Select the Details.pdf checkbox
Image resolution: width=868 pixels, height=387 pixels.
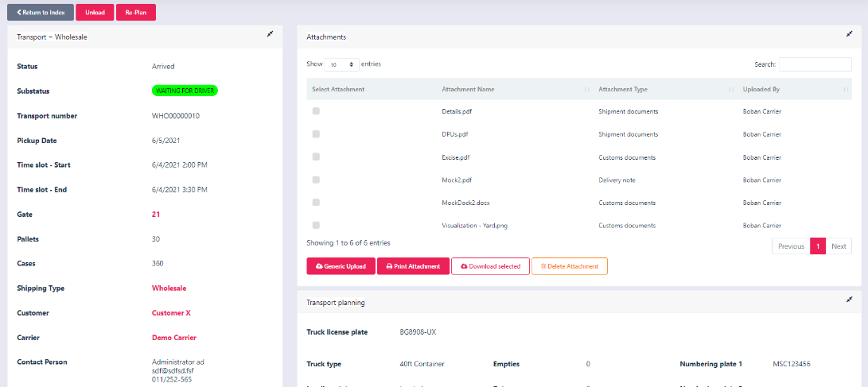(x=316, y=111)
